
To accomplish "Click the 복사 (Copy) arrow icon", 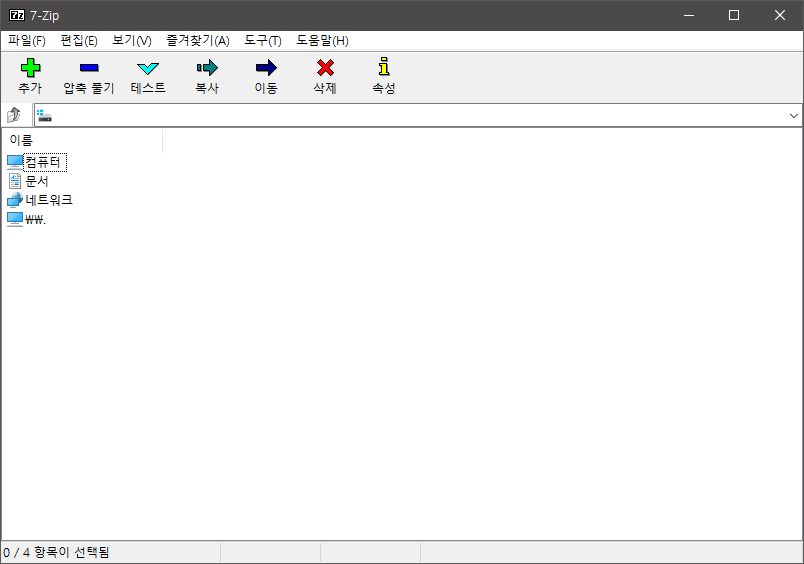I will [207, 68].
